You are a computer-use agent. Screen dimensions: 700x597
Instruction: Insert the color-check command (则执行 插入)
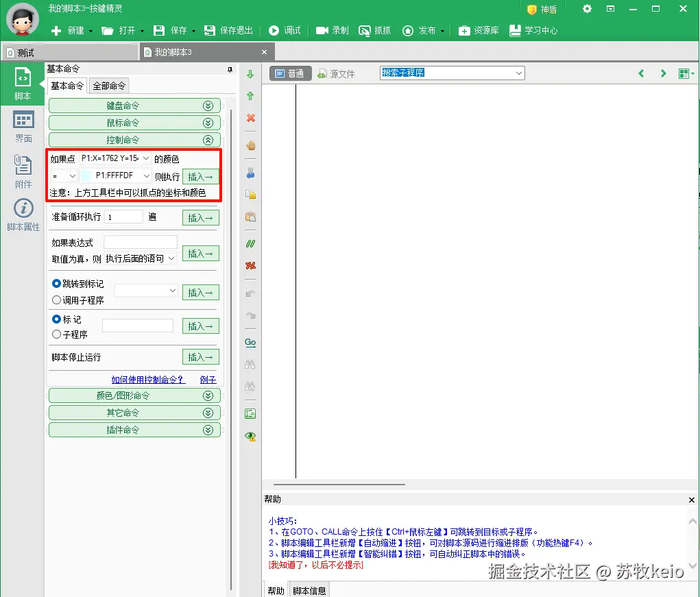click(200, 177)
